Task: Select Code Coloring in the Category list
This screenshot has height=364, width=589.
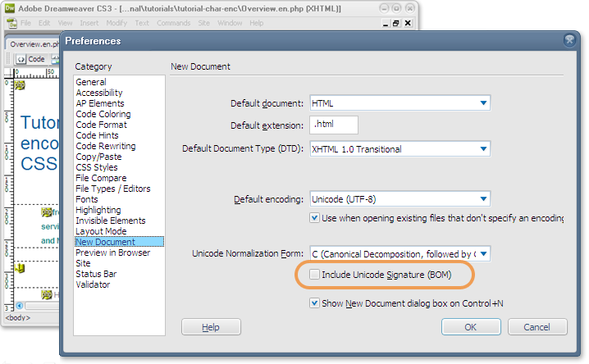Action: click(103, 115)
